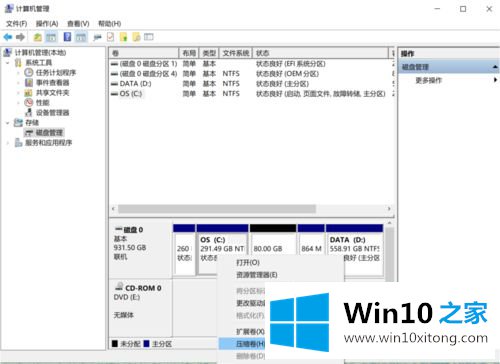Click the horizontal scrollbar of volume list
This screenshot has height=364, width=500.
pos(217,209)
